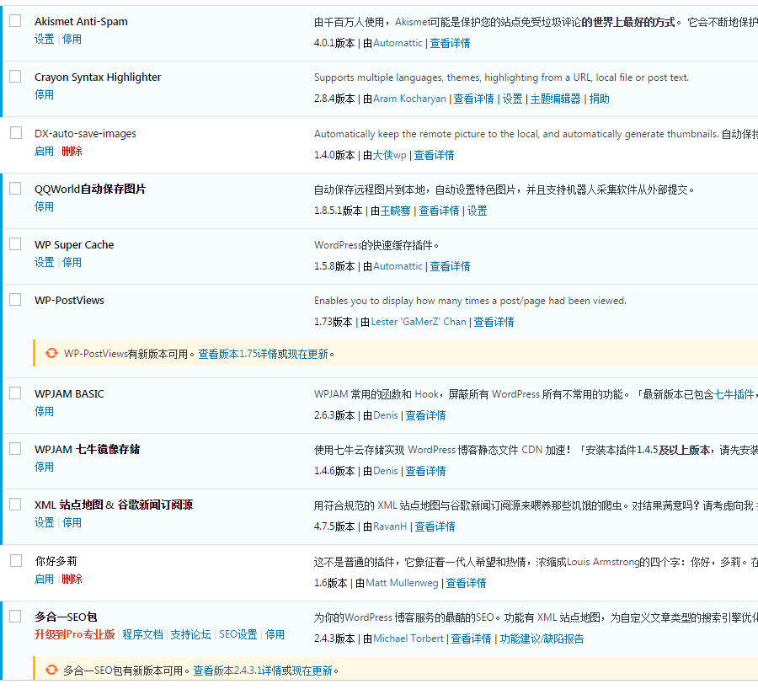Select Crayon Syntax Highlighter checkbox
Image resolution: width=758 pixels, height=700 pixels.
15,77
